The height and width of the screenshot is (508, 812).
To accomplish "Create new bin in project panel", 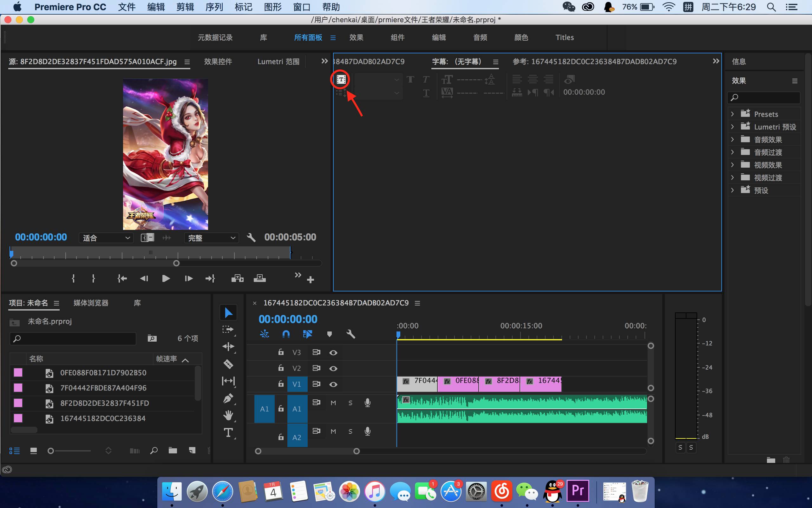I will coord(173,451).
